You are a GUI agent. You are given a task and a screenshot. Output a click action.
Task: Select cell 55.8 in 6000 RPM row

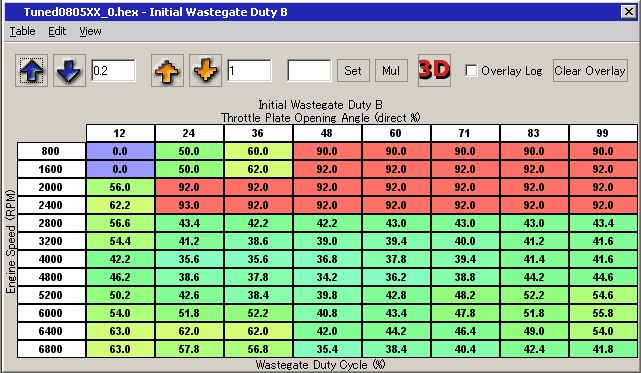pos(603,313)
